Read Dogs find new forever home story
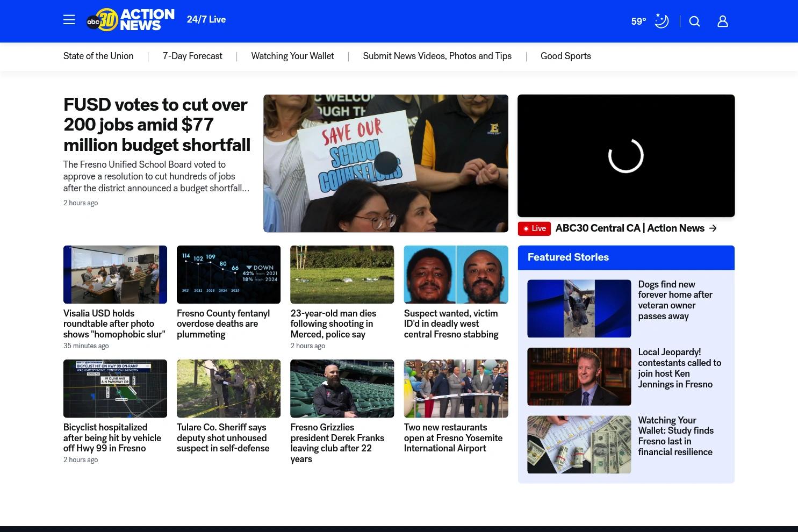The width and height of the screenshot is (798, 532). tap(675, 300)
